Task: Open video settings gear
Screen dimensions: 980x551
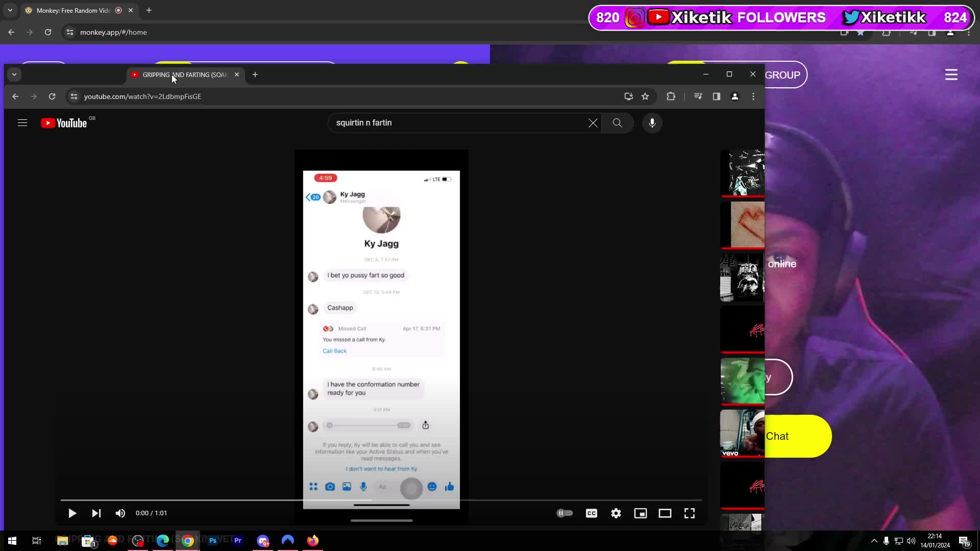Action: [x=616, y=513]
